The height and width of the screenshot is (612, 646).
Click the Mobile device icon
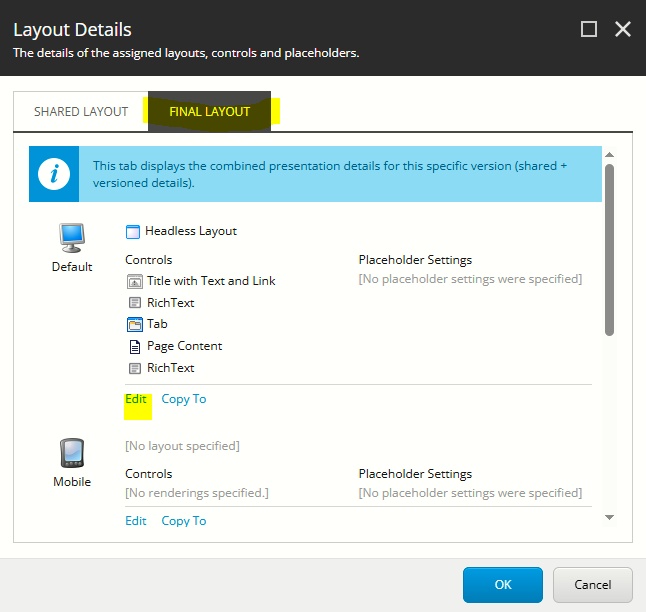(x=72, y=453)
